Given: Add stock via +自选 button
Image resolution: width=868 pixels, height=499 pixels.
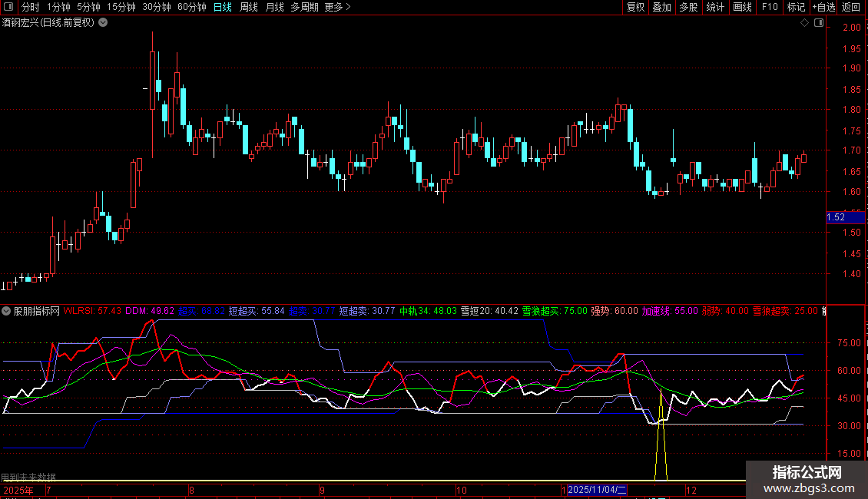Looking at the screenshot, I should (823, 8).
